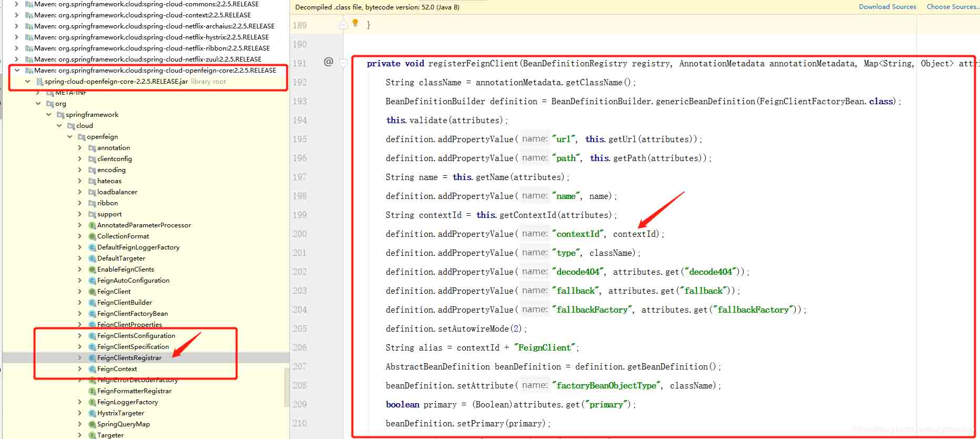Click the spring-cloud-openfeign-core jar file icon

39,82
